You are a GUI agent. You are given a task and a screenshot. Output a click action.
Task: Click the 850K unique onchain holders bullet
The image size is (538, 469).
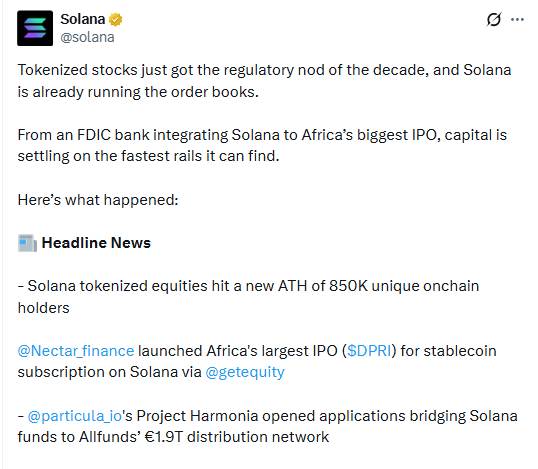[x=248, y=297]
